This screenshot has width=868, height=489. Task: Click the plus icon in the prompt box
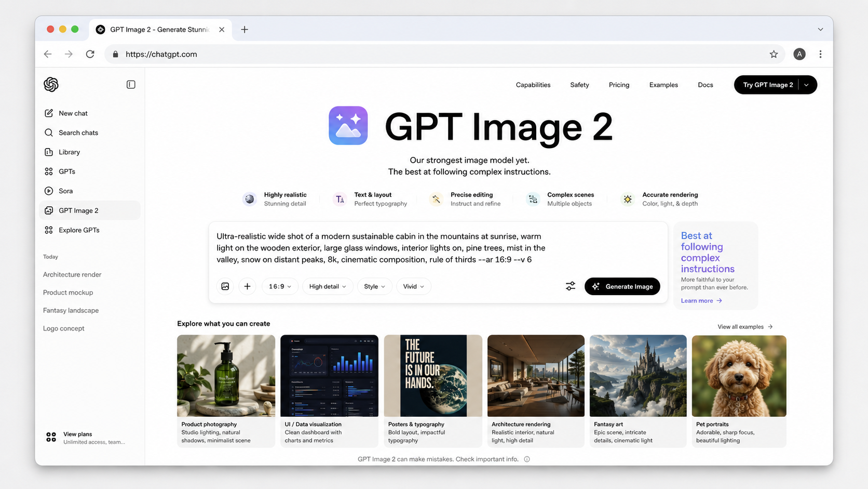(248, 286)
